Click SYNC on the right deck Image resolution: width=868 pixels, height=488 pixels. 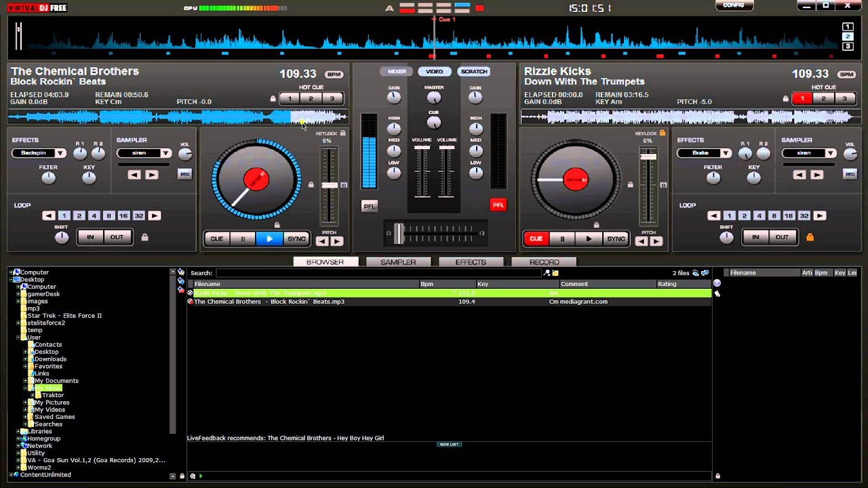[x=616, y=239]
